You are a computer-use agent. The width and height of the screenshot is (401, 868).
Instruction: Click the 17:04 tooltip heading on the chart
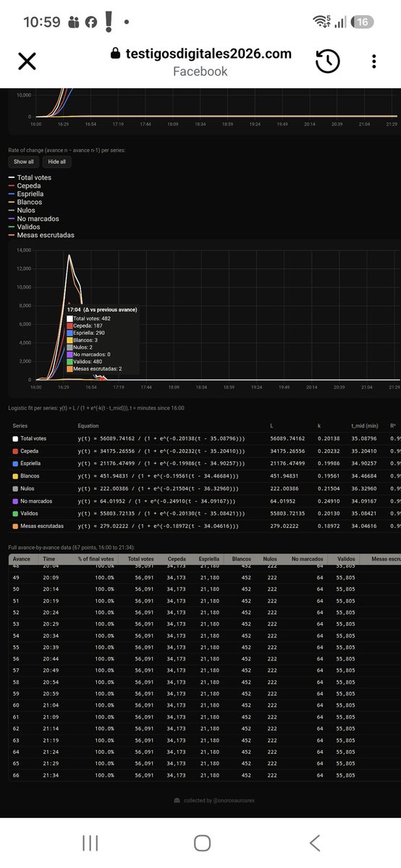click(x=101, y=310)
